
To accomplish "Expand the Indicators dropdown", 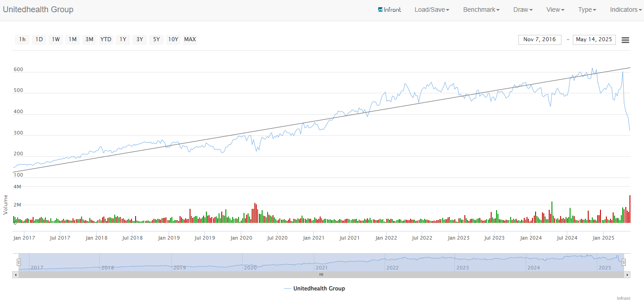I will click(x=626, y=10).
